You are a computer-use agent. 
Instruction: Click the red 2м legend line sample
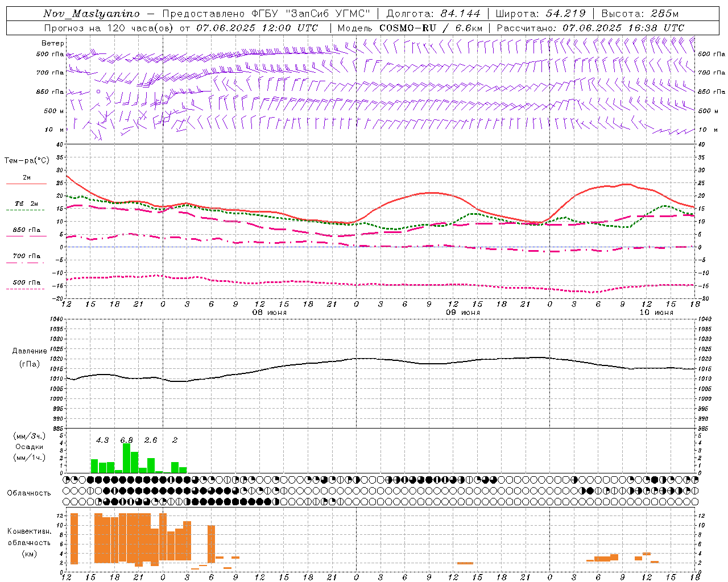pos(26,184)
